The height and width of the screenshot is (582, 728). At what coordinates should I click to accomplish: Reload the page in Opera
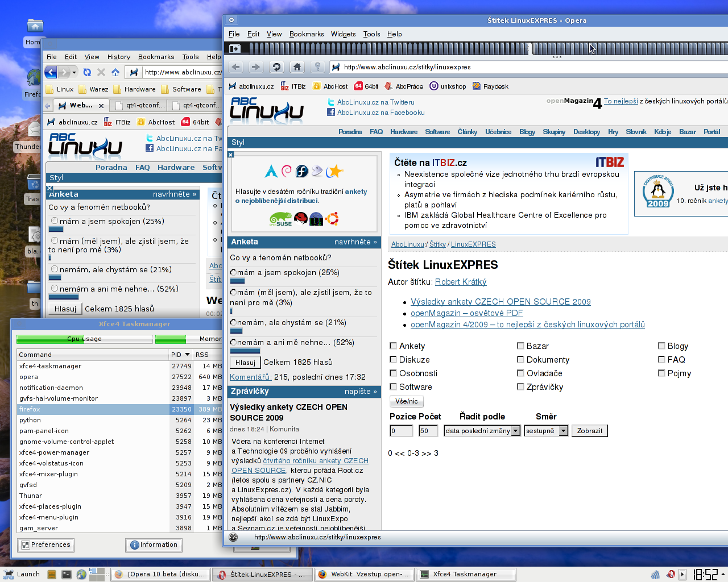276,67
